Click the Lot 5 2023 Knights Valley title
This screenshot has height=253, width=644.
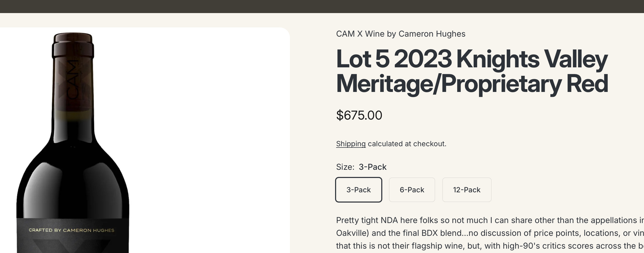pos(472,59)
